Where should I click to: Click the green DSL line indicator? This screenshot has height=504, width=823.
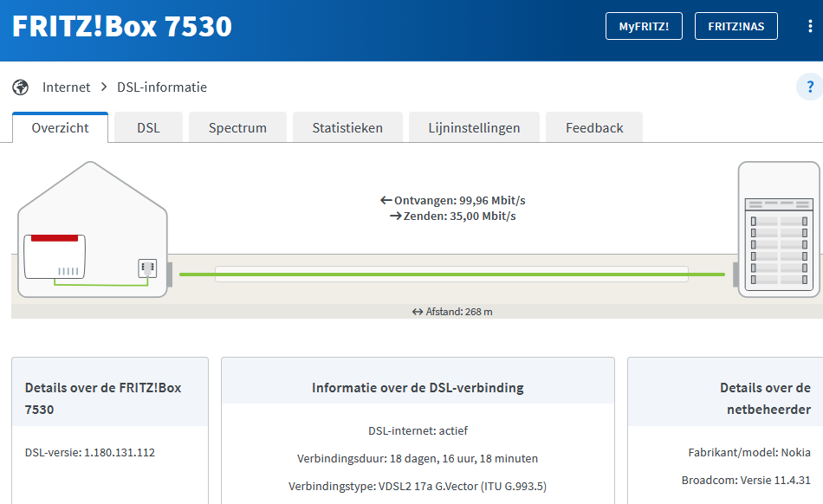pos(450,274)
